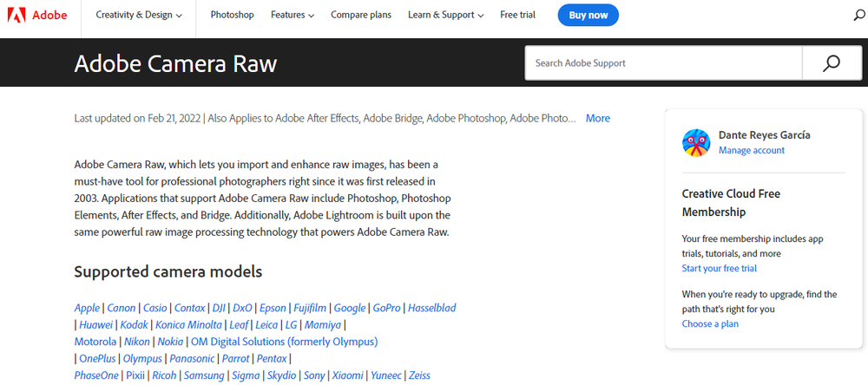The height and width of the screenshot is (385, 868).
Task: Click the Buy now button
Action: pos(588,15)
